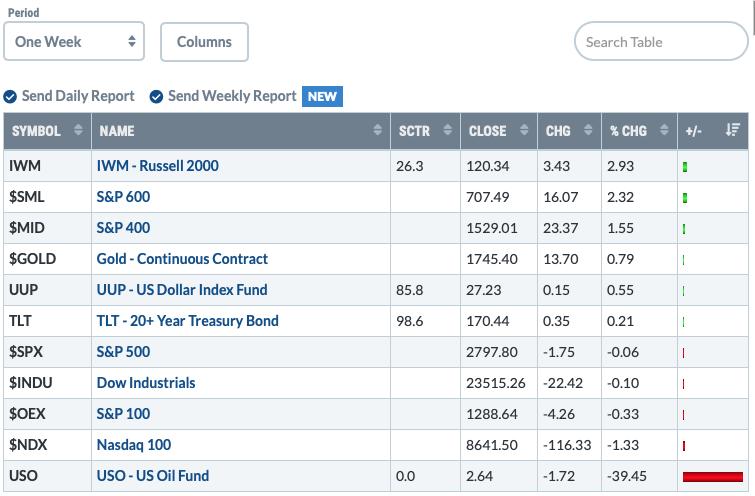This screenshot has height=496, width=755.
Task: Open the S&P 100 link
Action: click(123, 414)
